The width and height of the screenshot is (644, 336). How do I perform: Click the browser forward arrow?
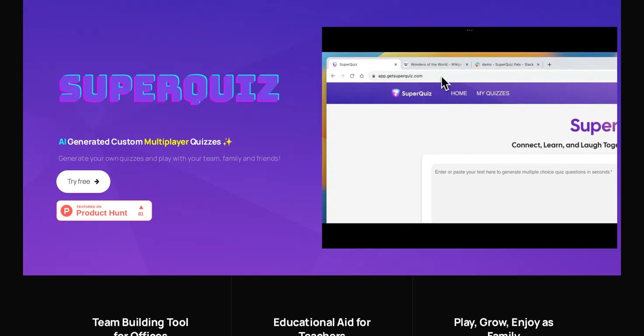342,76
